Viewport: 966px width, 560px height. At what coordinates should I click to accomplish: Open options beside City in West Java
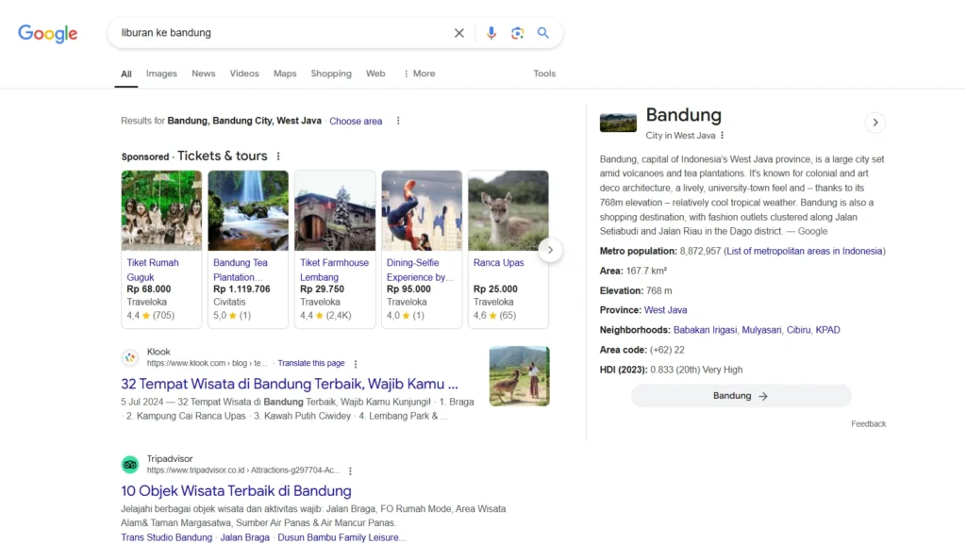[x=722, y=136]
